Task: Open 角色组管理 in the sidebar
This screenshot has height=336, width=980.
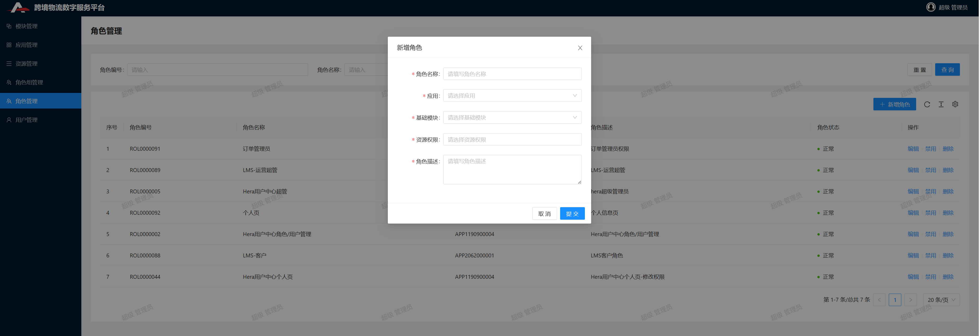Action: tap(41, 82)
